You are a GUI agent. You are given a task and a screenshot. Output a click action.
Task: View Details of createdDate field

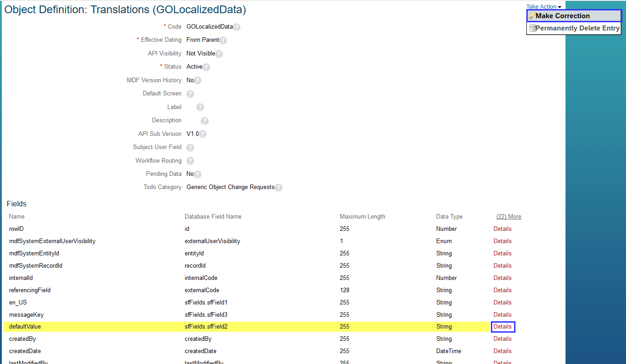click(x=503, y=351)
